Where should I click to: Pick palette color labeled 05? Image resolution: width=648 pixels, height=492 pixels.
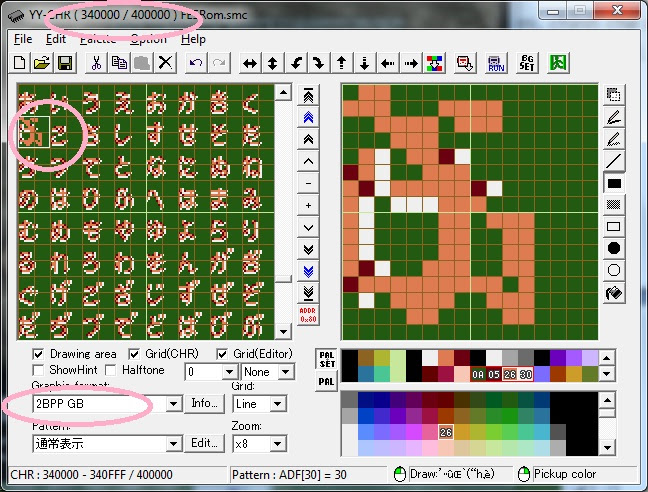pyautogui.click(x=494, y=374)
